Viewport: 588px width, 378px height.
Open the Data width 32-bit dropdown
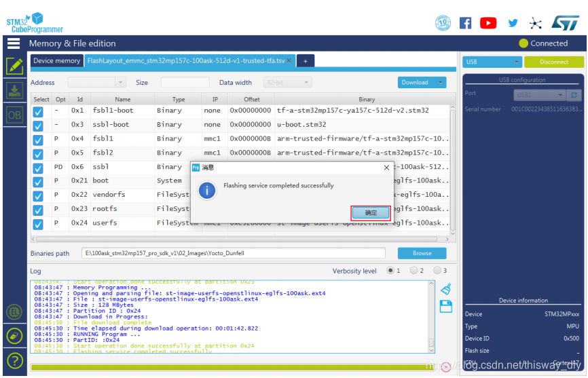pos(288,82)
